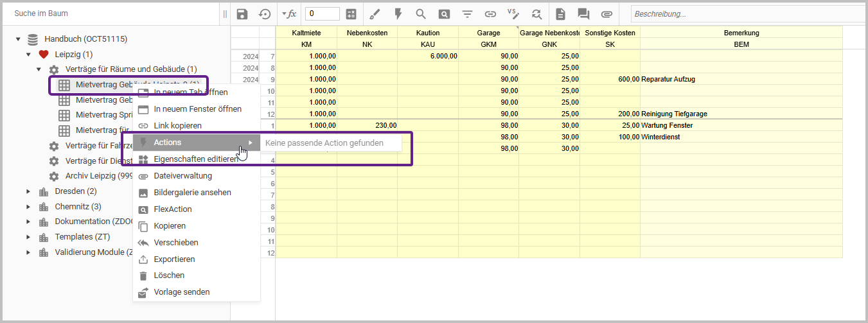Open the filter lines icon in toolbar

[467, 14]
